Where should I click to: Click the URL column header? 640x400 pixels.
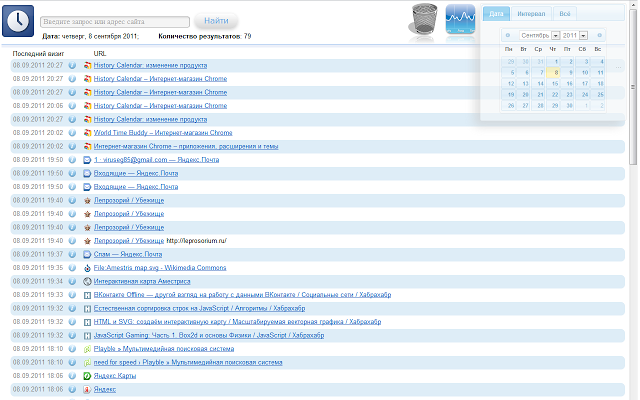pyautogui.click(x=100, y=53)
